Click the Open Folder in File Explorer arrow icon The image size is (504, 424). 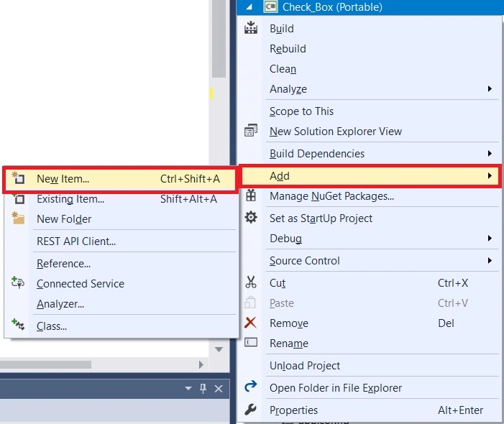pos(251,387)
